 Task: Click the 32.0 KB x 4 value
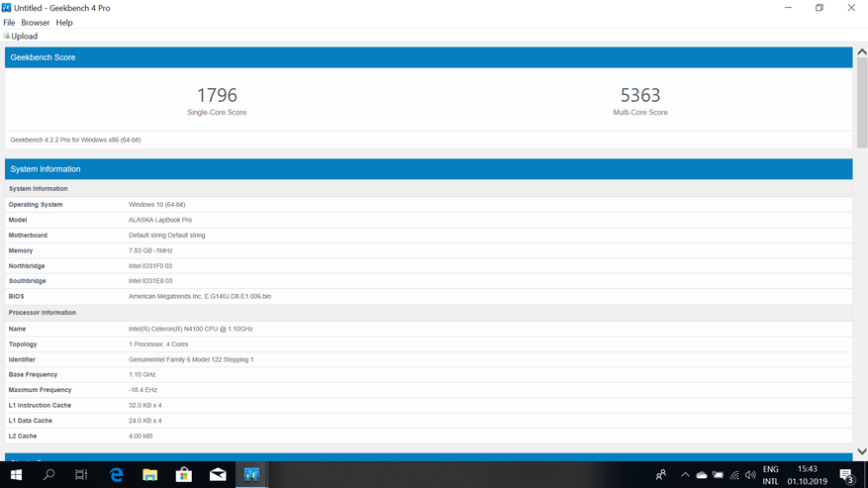click(x=145, y=406)
